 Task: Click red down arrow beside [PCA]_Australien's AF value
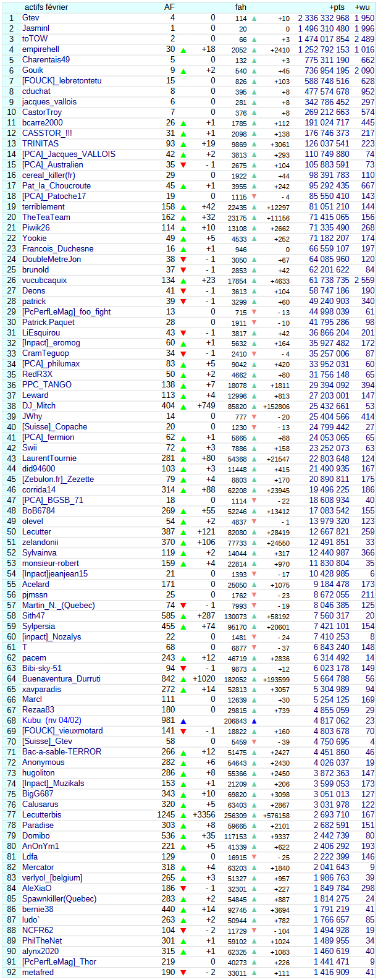point(183,165)
